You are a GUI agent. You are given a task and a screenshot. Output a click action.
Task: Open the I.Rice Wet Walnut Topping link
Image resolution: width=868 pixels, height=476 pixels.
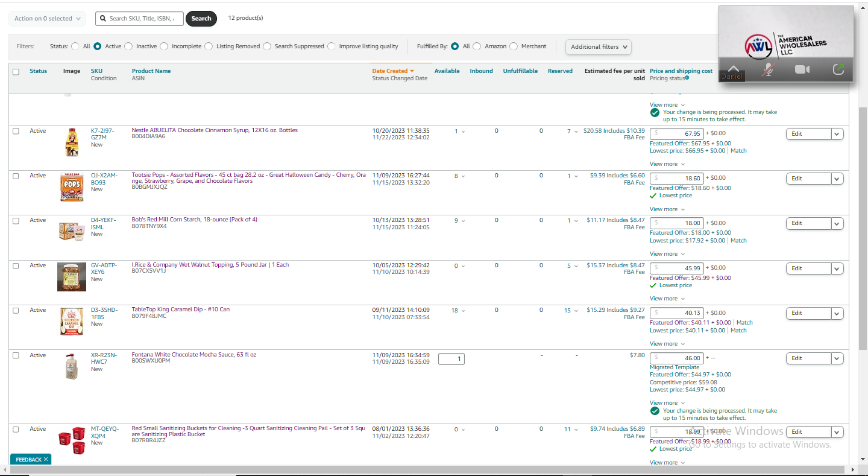(210, 265)
